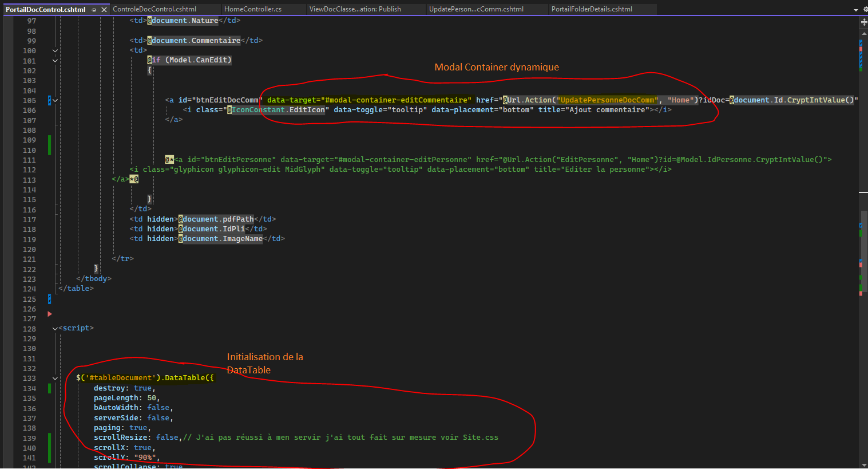Open the ViewDocClasse...ation: Publish tab
The width and height of the screenshot is (868, 469).
click(355, 9)
